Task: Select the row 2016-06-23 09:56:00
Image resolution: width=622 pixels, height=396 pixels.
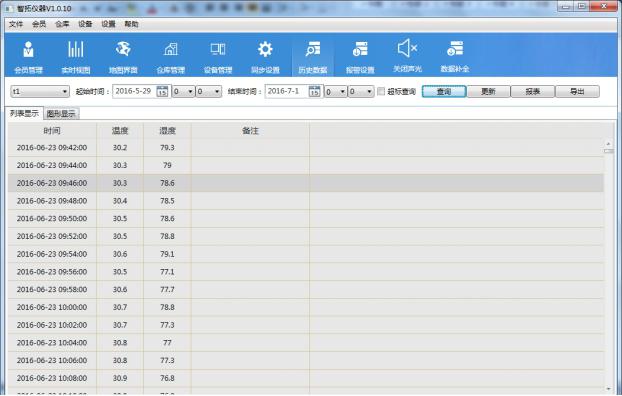Action: click(306, 272)
